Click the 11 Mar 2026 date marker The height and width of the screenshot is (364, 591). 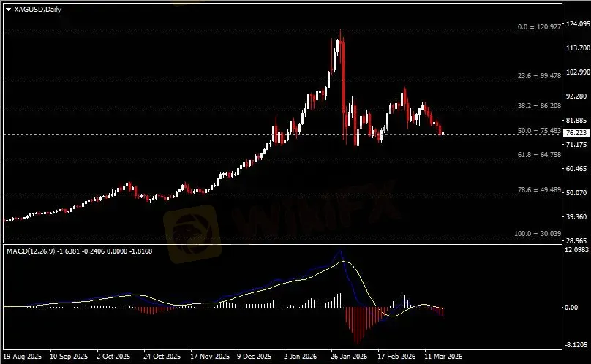(442, 358)
